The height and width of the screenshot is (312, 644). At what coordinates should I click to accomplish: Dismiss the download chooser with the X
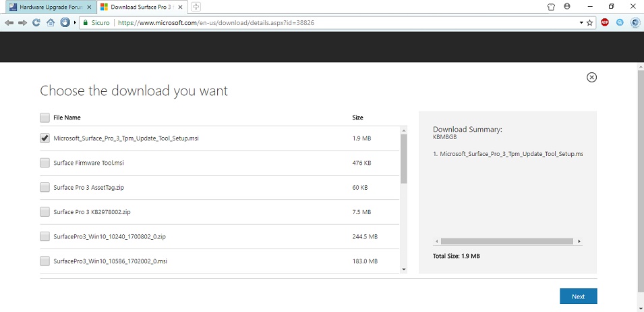[x=591, y=77]
